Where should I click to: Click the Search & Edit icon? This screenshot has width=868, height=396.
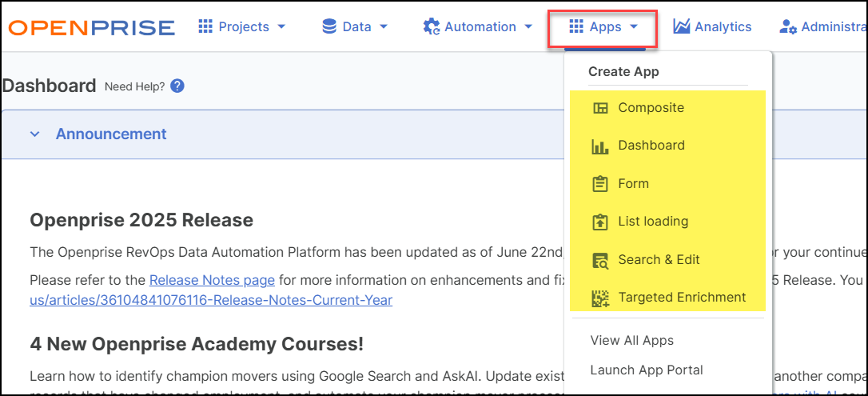click(x=600, y=260)
